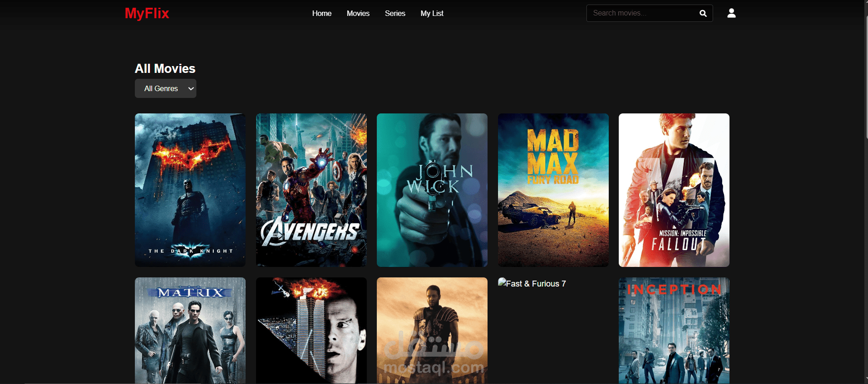Expand the All Genres dropdown
The image size is (868, 384).
click(x=165, y=88)
